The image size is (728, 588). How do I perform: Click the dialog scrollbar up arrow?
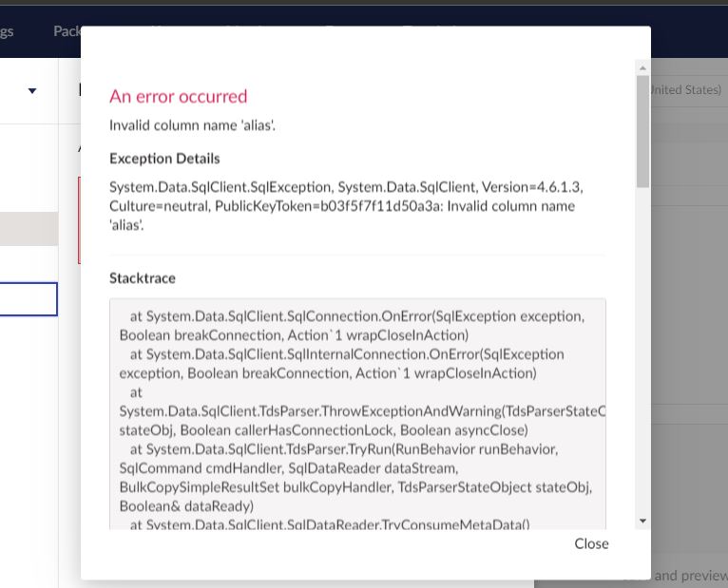[642, 68]
